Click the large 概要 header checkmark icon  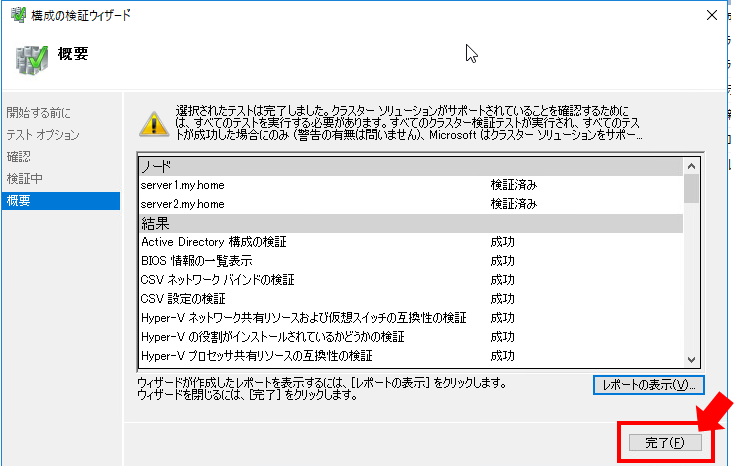[x=31, y=59]
